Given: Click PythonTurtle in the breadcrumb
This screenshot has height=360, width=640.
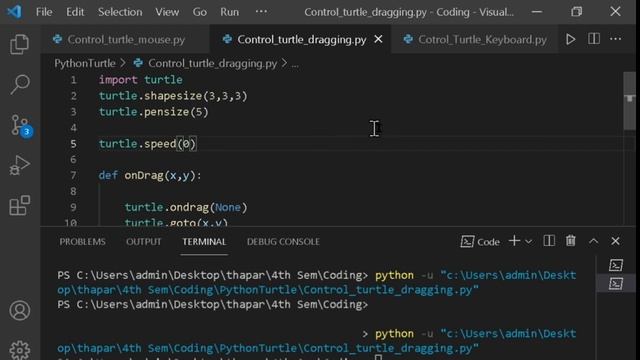Looking at the screenshot, I should click(x=85, y=63).
